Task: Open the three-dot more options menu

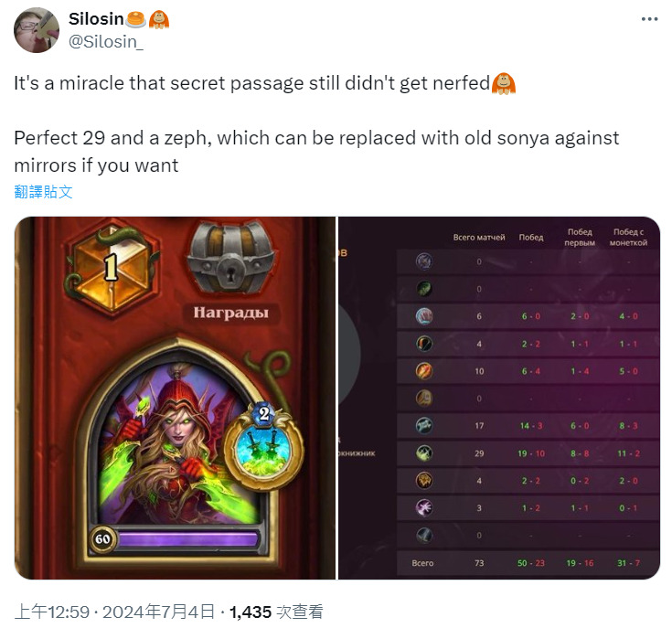Action: click(649, 19)
